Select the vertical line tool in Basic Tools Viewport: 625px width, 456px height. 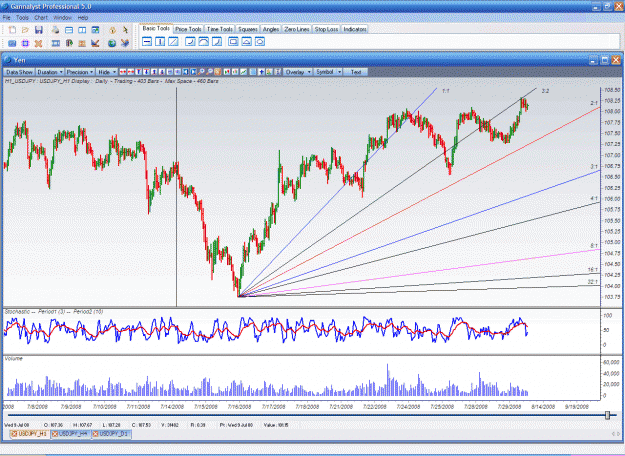[x=160, y=41]
